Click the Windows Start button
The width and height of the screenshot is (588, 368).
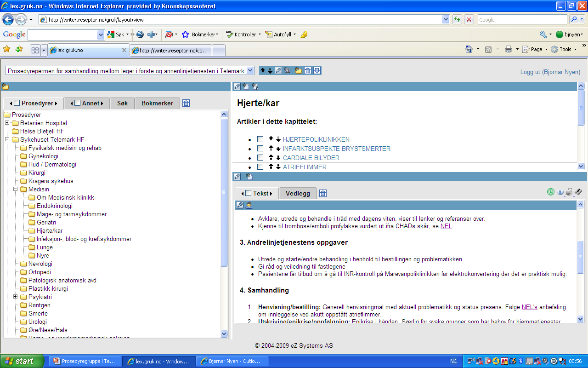[22, 361]
